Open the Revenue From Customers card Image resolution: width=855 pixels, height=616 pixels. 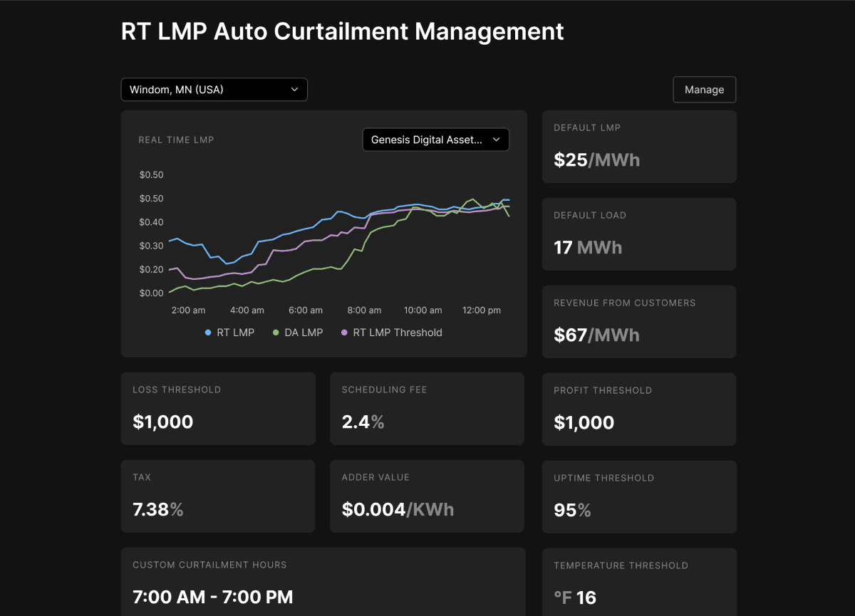(x=639, y=322)
